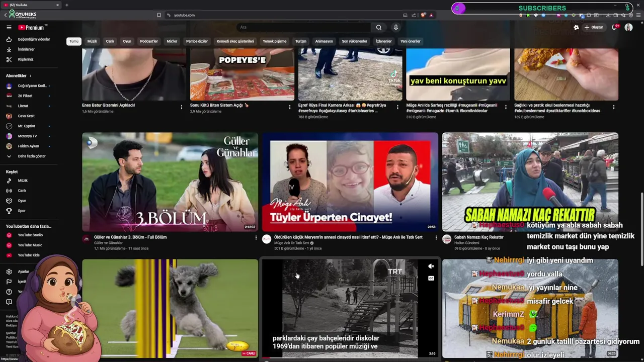Viewport: 644px width, 362px height.
Task: Start voice search with microphone icon
Action: (396, 27)
